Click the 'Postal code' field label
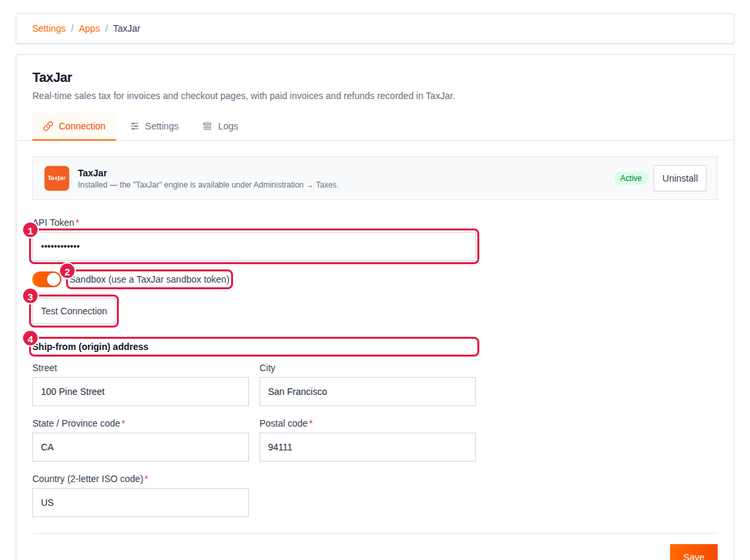The width and height of the screenshot is (750, 560). [284, 423]
